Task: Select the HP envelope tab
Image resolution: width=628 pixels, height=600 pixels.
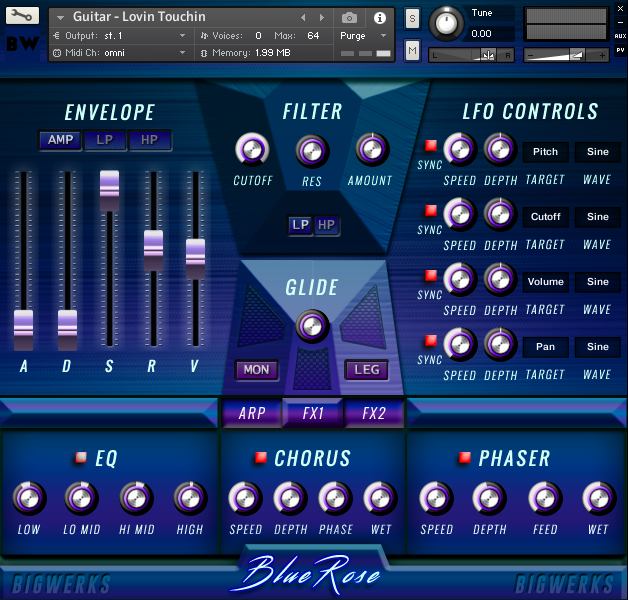Action: (x=149, y=140)
